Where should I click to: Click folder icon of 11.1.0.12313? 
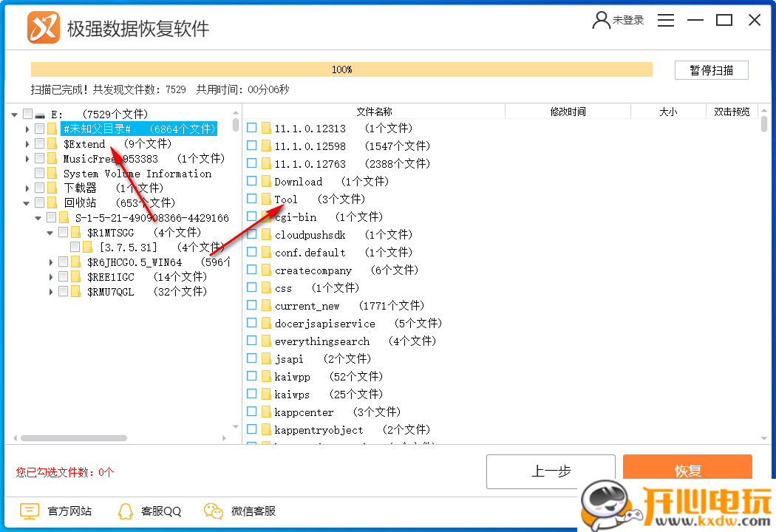(x=266, y=128)
